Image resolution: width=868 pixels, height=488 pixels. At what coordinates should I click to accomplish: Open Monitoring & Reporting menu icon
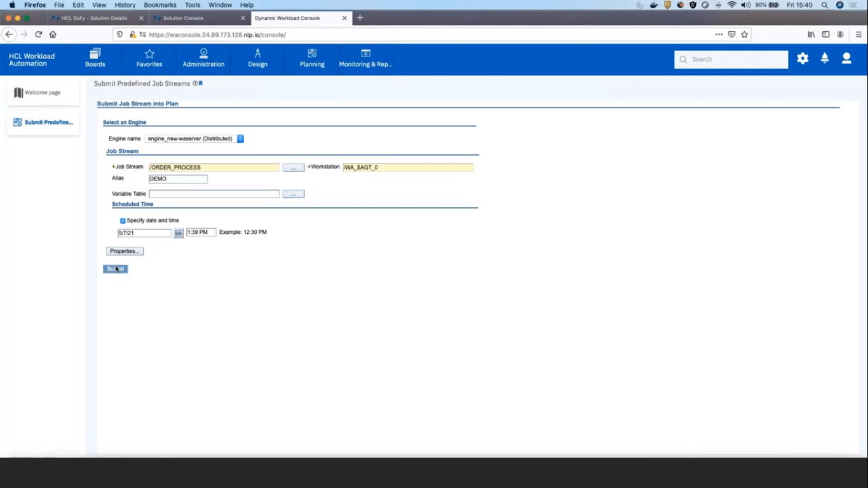pyautogui.click(x=365, y=54)
